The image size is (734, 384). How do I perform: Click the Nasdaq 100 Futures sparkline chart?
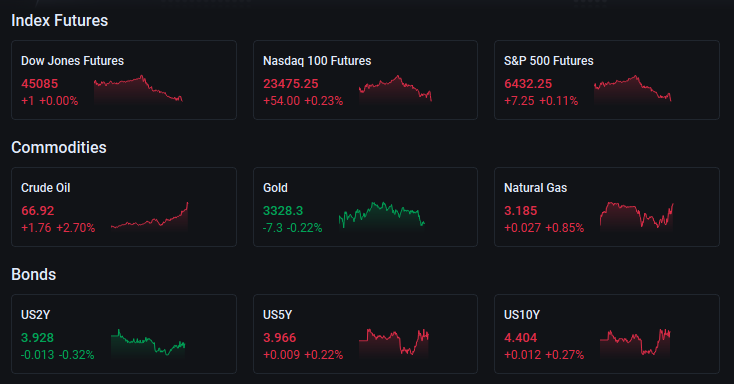395,89
